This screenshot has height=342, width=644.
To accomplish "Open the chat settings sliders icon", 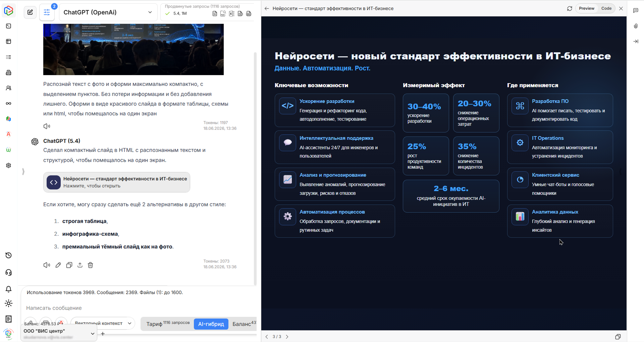I will (x=47, y=12).
